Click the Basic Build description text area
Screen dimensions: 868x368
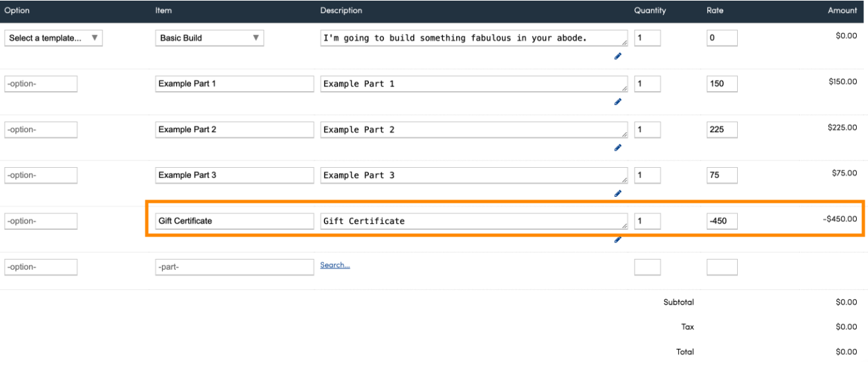(x=473, y=38)
